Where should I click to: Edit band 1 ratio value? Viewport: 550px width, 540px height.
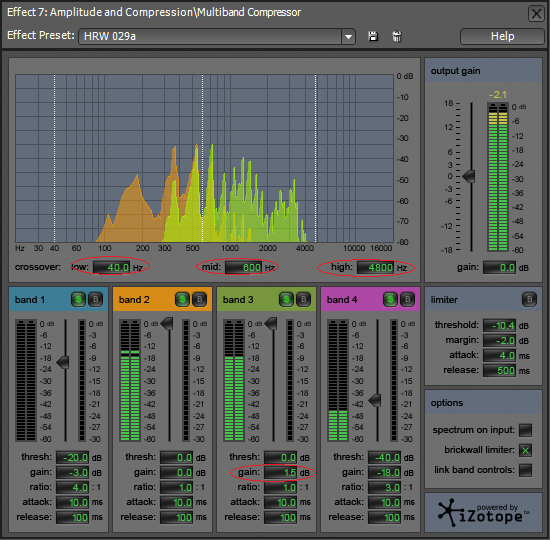click(73, 487)
